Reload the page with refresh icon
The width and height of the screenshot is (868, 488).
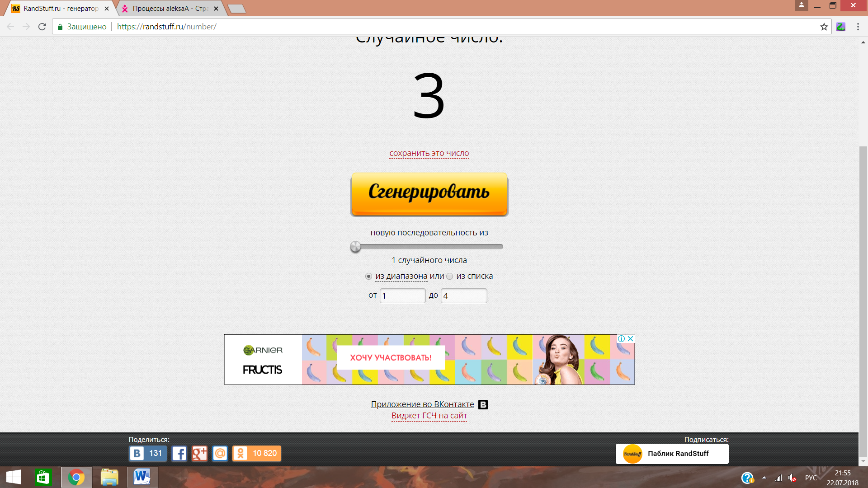tap(42, 27)
